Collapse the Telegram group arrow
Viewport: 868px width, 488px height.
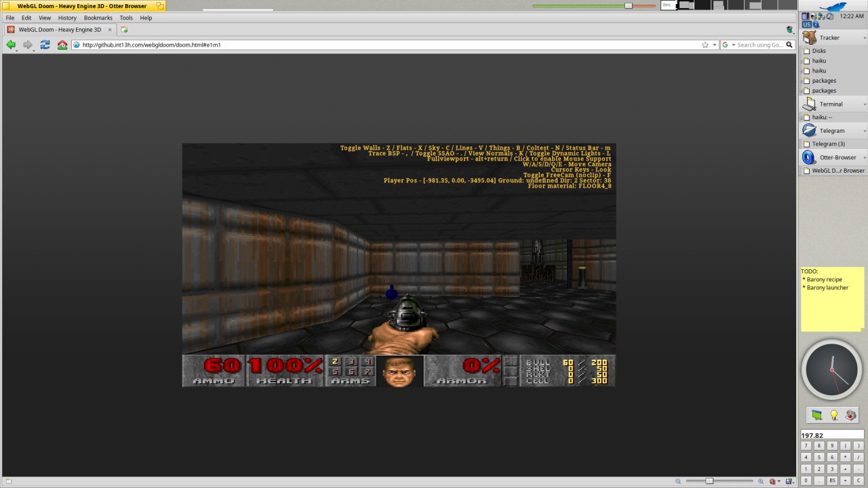point(865,130)
